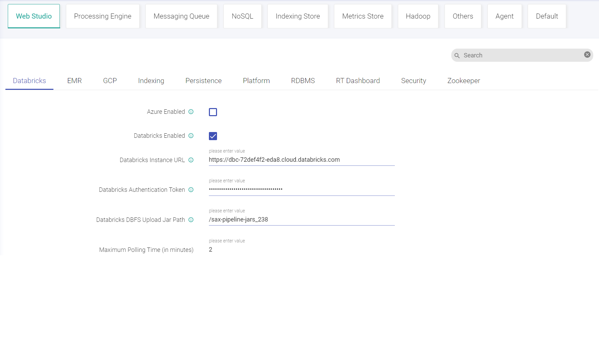The height and width of the screenshot is (364, 599).
Task: Enable the Azure Enabled checkbox
Action: click(x=213, y=112)
